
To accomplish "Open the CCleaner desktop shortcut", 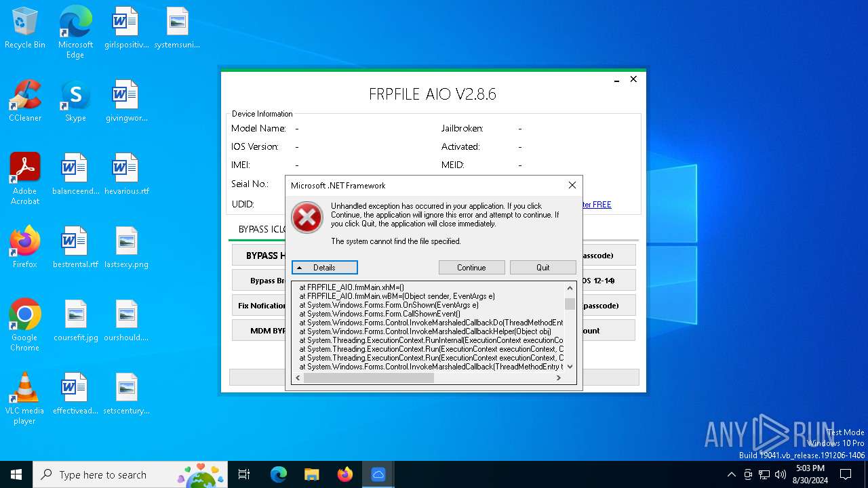I will [25, 102].
